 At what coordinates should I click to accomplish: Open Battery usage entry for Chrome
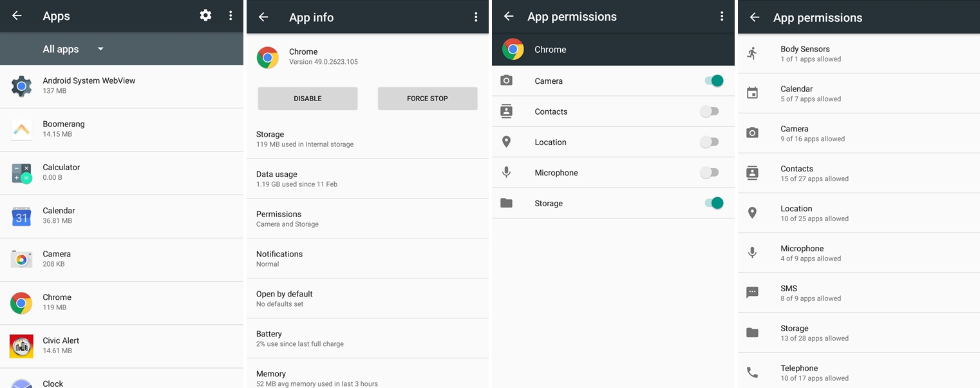coord(367,338)
